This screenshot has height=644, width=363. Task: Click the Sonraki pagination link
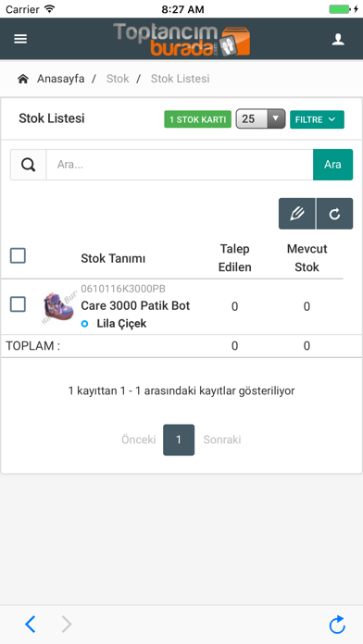point(222,440)
